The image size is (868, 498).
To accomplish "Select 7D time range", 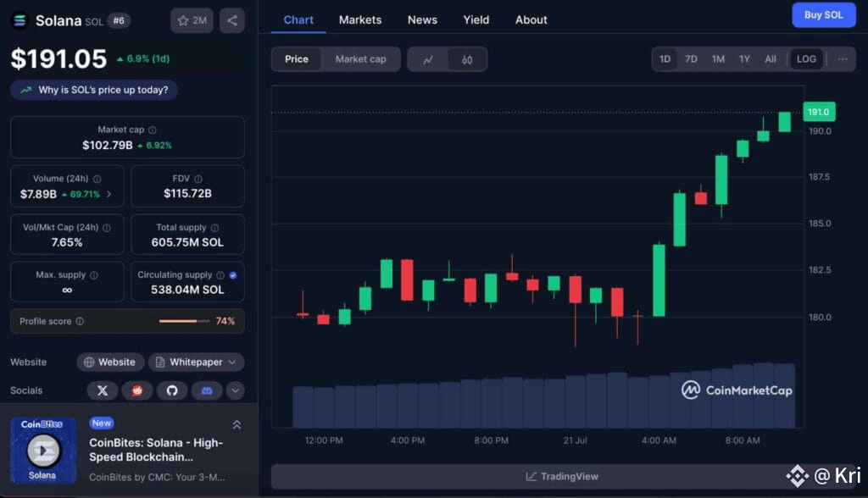I will [x=691, y=59].
